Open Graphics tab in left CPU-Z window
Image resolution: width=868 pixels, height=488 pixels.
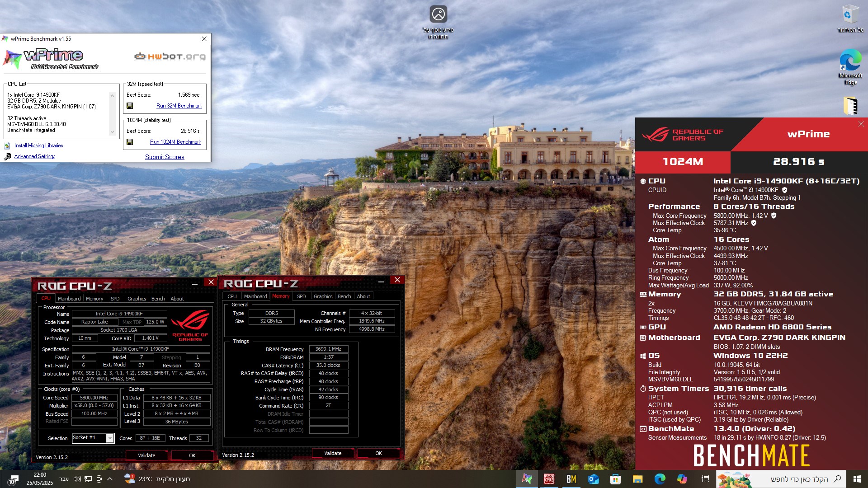[x=137, y=299]
